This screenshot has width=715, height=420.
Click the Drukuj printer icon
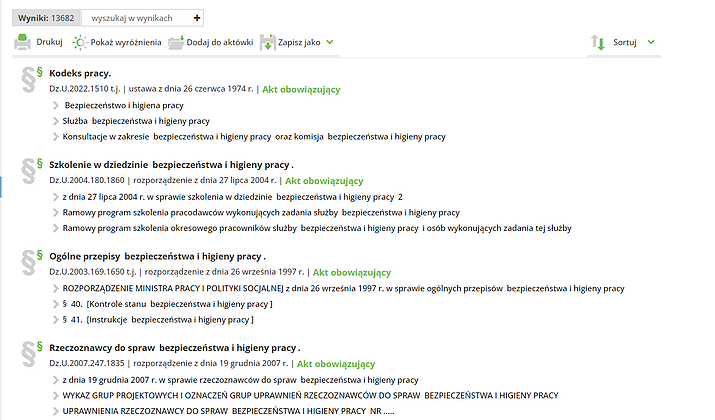(22, 43)
